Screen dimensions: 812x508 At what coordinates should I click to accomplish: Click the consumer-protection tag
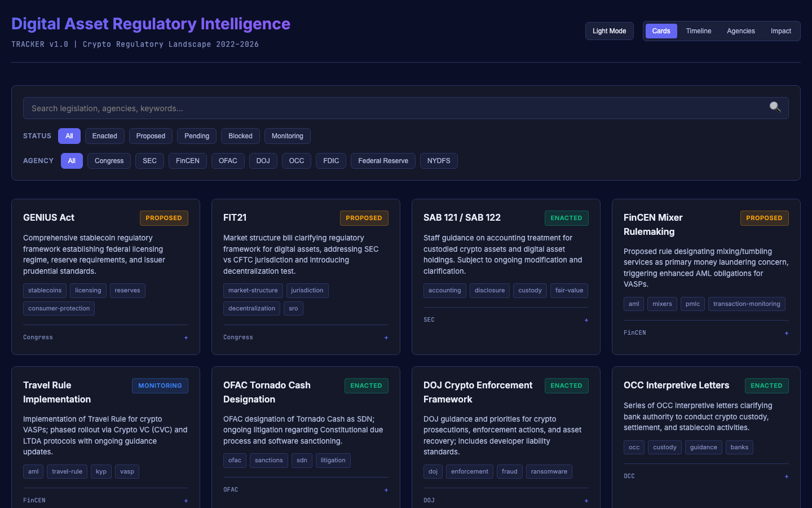59,309
